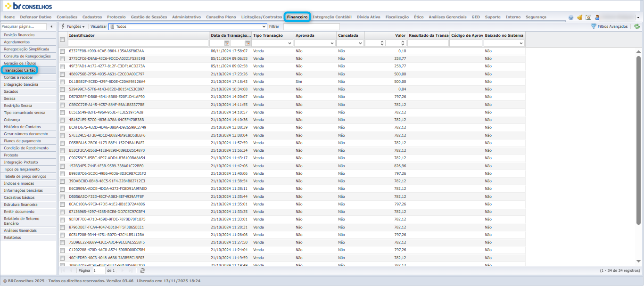Screen dimensions: 644x286
Task: Click the second Valor filter spinner arrows
Action: pos(403,43)
